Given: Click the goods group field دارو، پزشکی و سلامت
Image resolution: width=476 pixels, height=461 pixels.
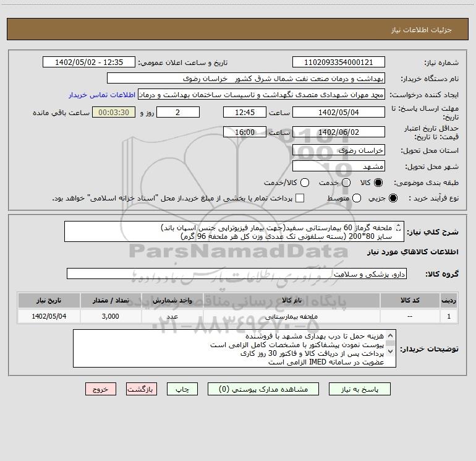Looking at the screenshot, I should pyautogui.click(x=237, y=274).
